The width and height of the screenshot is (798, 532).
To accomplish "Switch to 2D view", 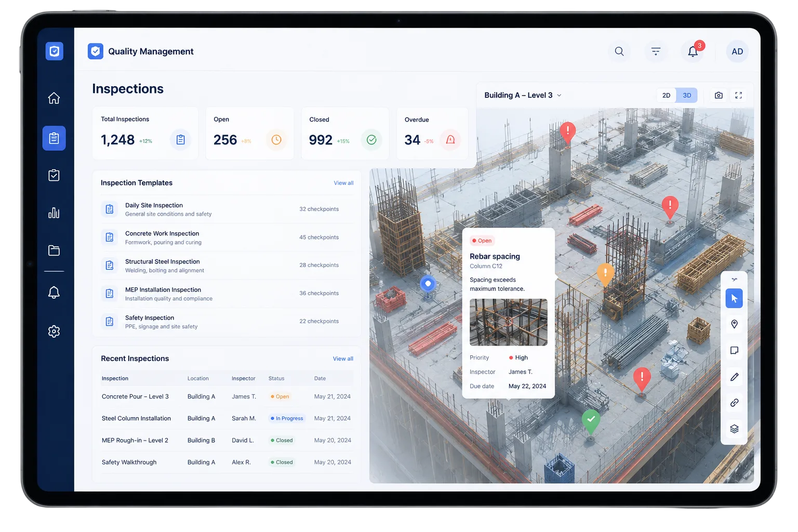I will tap(666, 96).
